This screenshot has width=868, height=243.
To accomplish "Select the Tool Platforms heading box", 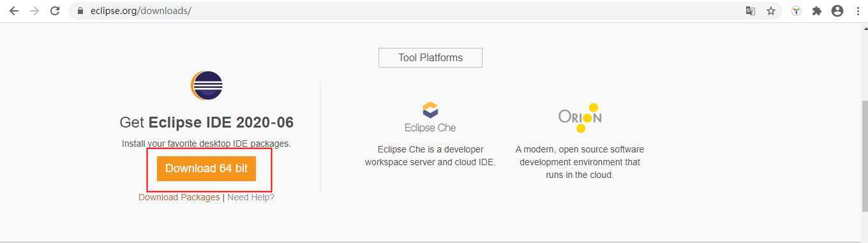I will (x=430, y=57).
